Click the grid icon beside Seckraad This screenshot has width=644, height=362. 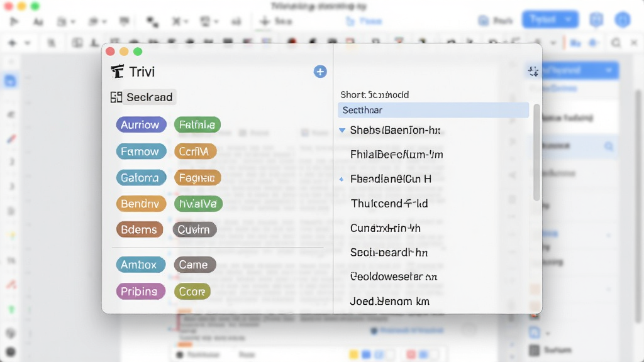[116, 97]
